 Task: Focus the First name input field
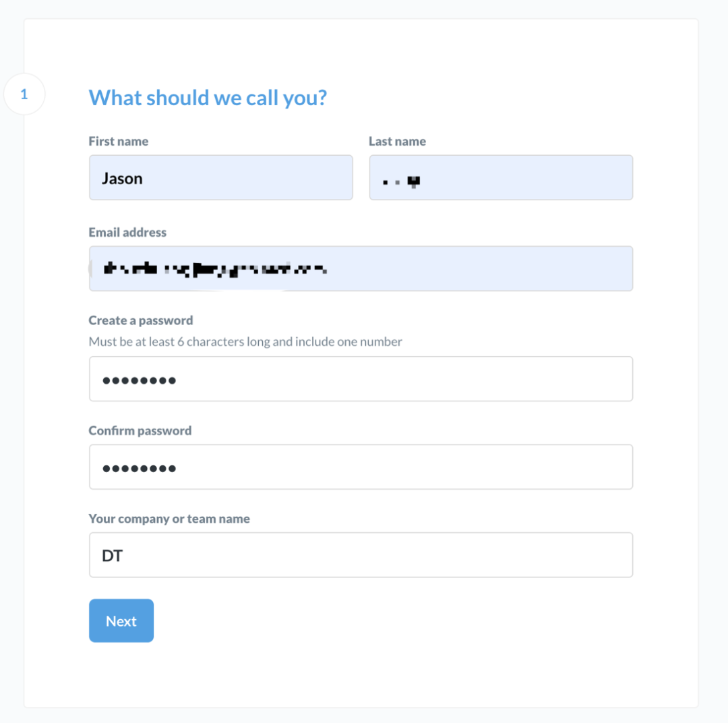point(220,177)
